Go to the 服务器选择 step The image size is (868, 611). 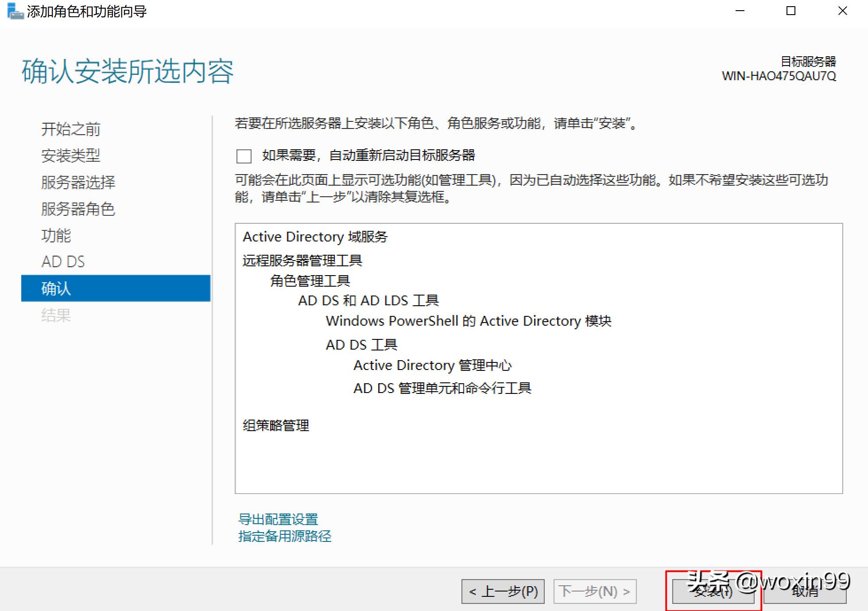point(78,183)
